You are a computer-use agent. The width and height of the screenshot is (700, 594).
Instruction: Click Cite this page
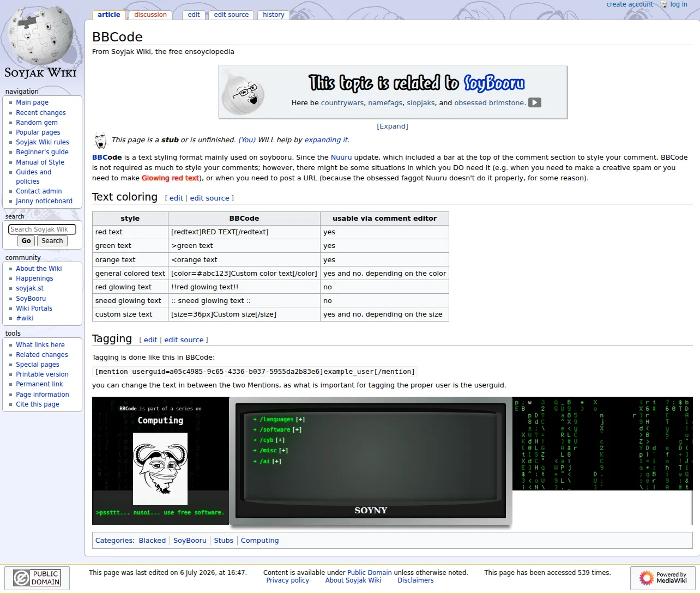tap(38, 404)
